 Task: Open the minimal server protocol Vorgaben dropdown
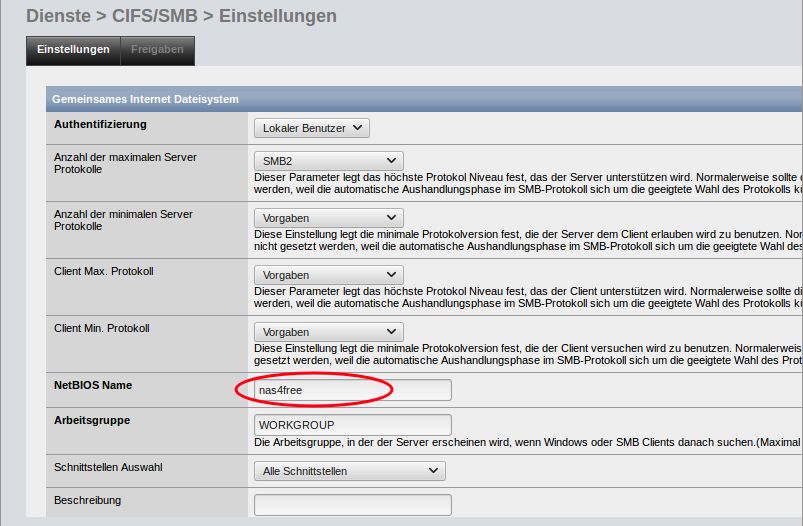(x=328, y=218)
